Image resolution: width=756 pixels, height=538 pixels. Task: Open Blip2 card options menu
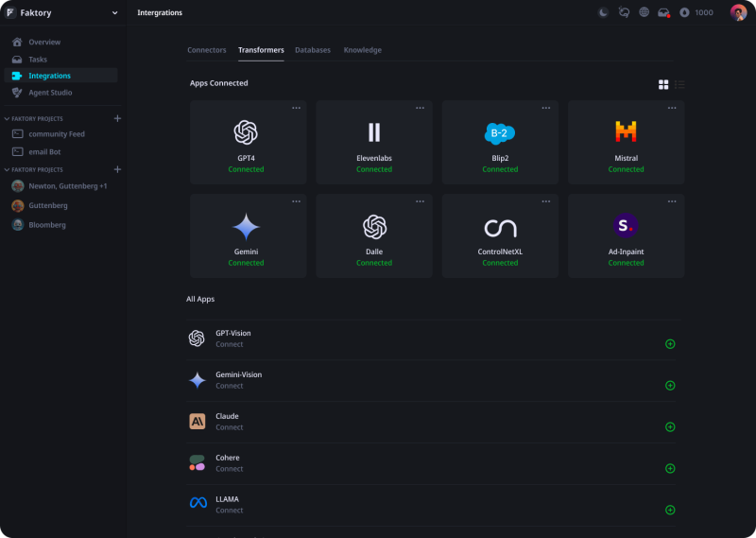(546, 108)
